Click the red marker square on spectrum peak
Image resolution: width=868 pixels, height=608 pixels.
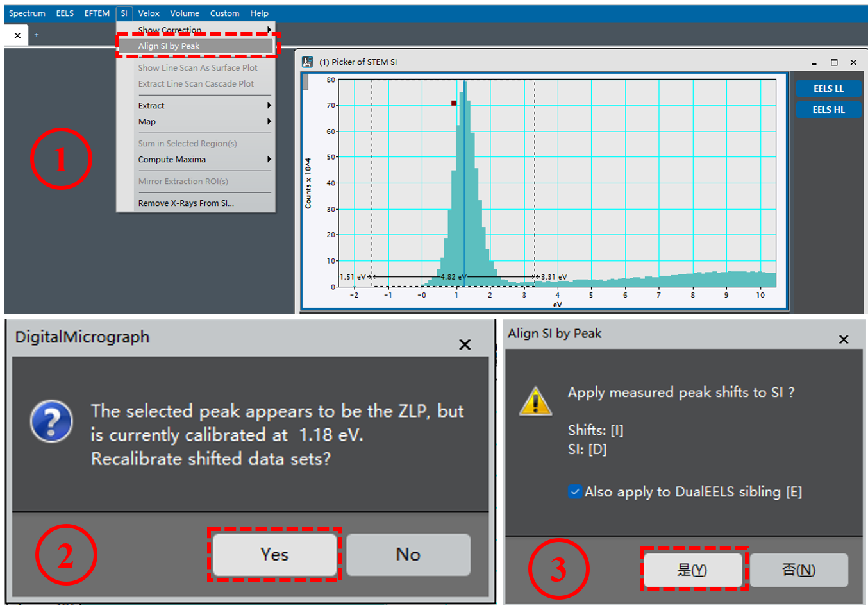point(454,103)
